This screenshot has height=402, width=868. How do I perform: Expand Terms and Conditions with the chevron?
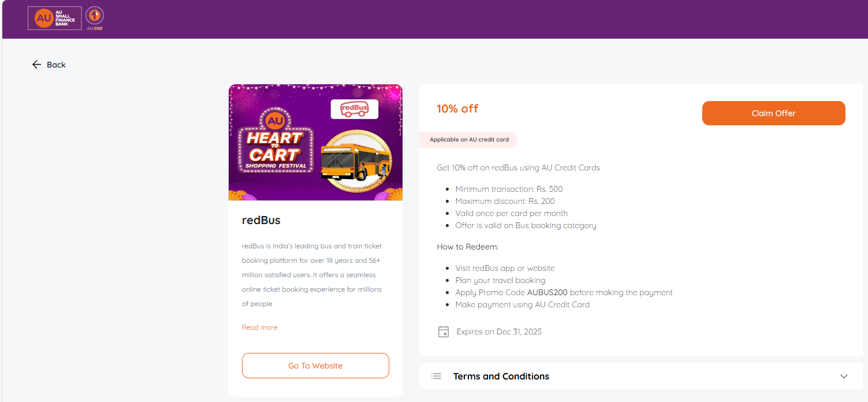(x=844, y=376)
